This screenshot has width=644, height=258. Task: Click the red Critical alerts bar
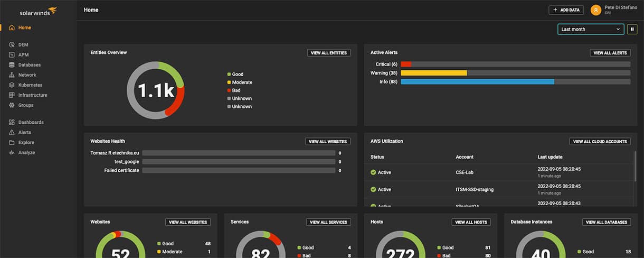pyautogui.click(x=406, y=64)
